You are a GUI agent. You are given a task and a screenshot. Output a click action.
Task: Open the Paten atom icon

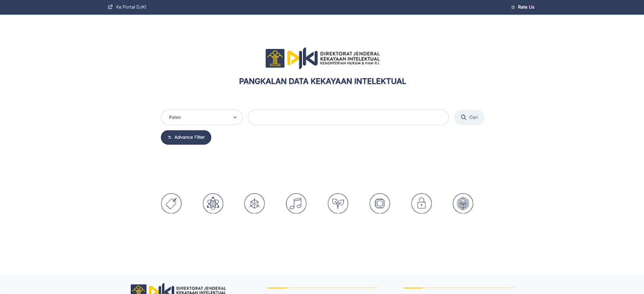point(213,203)
